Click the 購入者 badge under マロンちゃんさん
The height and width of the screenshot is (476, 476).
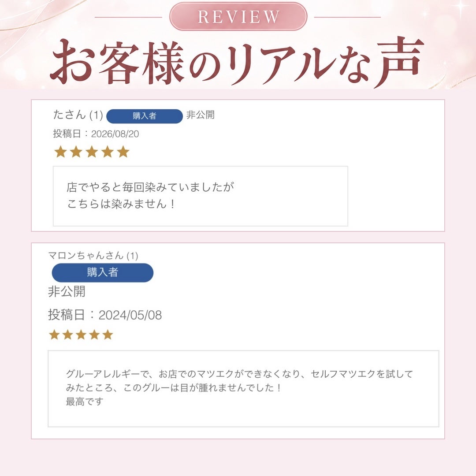coord(103,272)
